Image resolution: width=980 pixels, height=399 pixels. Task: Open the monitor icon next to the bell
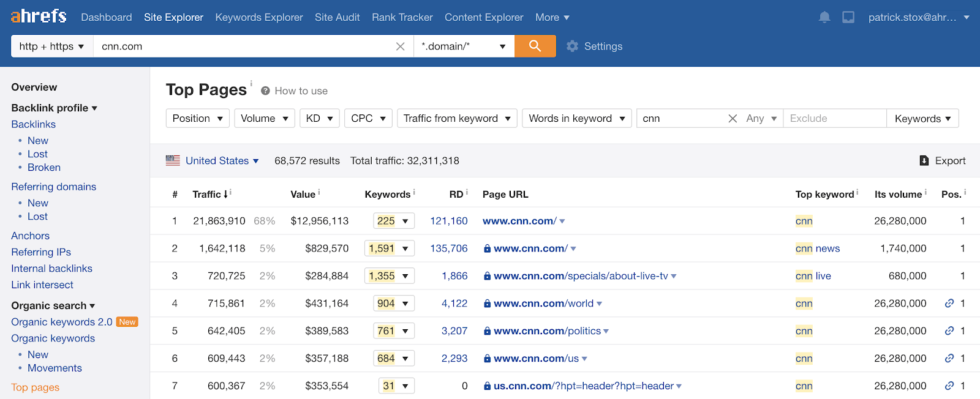[848, 17]
